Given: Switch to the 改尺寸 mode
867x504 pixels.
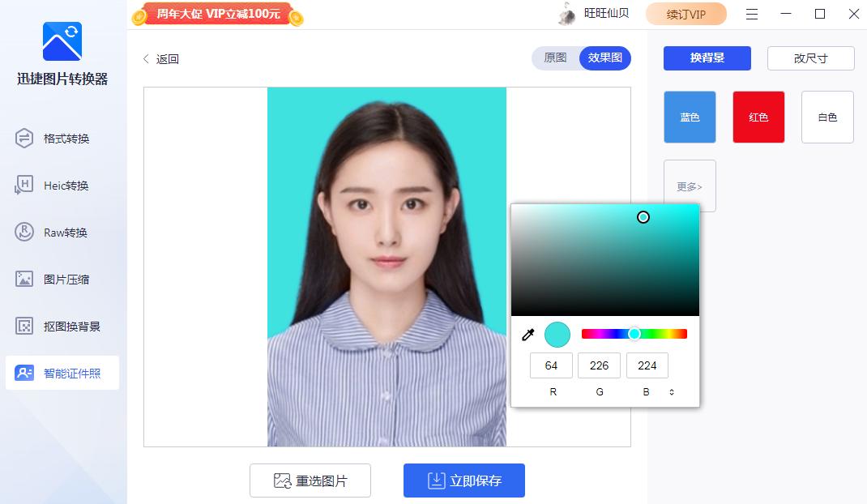Looking at the screenshot, I should [810, 58].
